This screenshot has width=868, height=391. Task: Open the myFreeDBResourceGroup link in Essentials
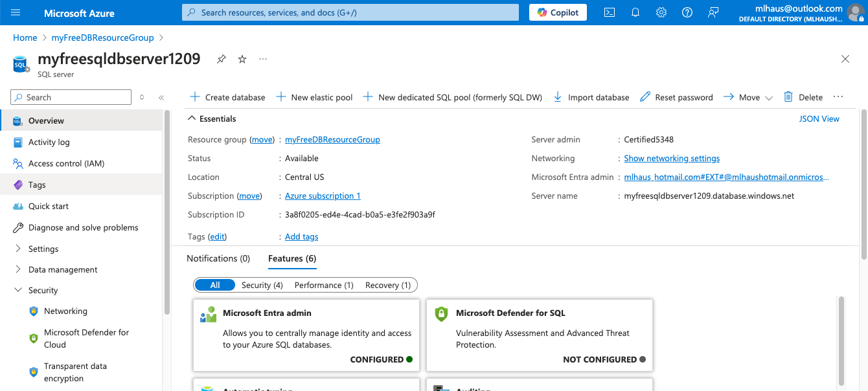pyautogui.click(x=332, y=139)
